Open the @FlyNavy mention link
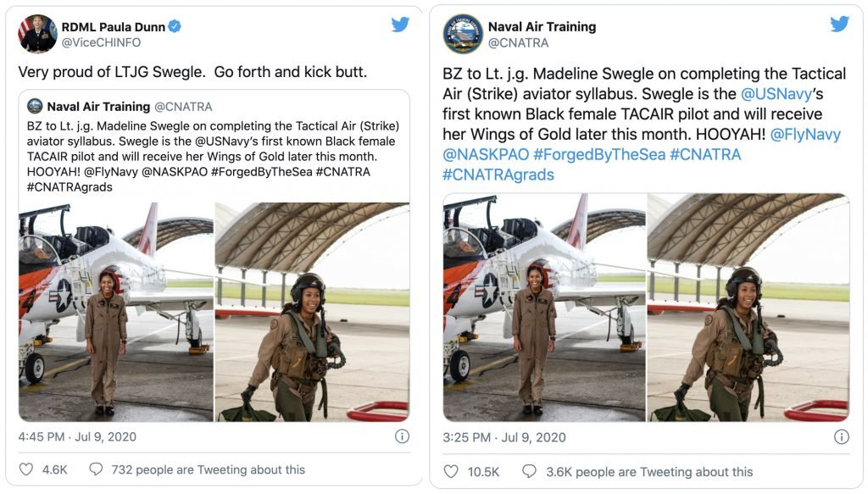Screen dimensions: 868x494 808,133
